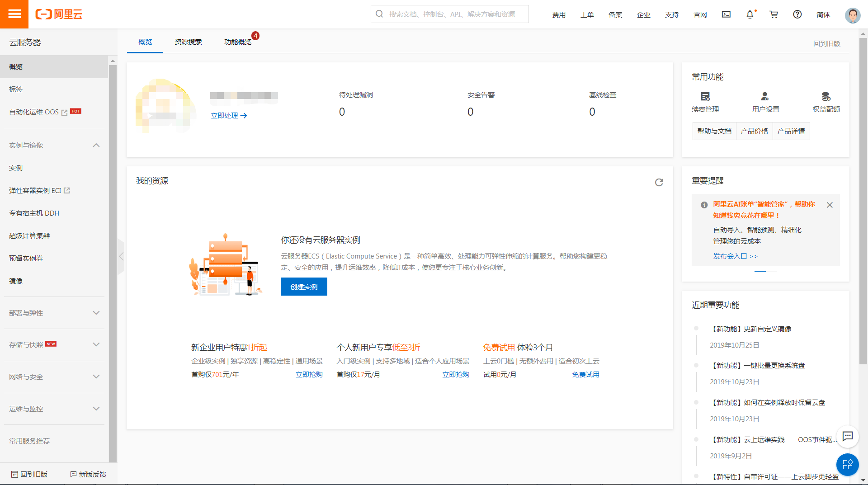Viewport: 868px width, 485px height.
Task: Close the 智能管家 reminder notice
Action: coord(830,205)
